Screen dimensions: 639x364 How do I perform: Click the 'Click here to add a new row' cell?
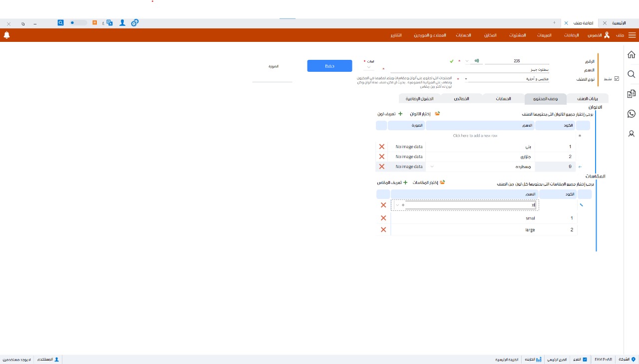pos(475,136)
